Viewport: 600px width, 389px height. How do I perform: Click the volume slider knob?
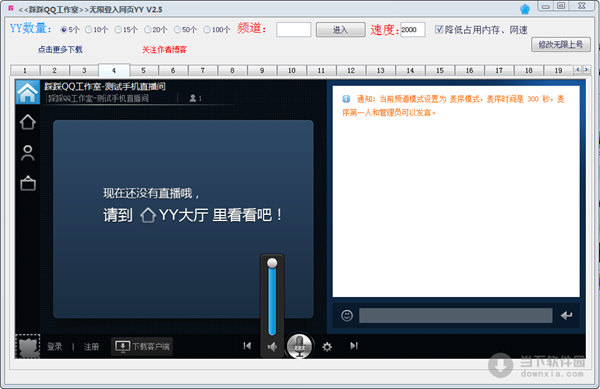(x=272, y=263)
